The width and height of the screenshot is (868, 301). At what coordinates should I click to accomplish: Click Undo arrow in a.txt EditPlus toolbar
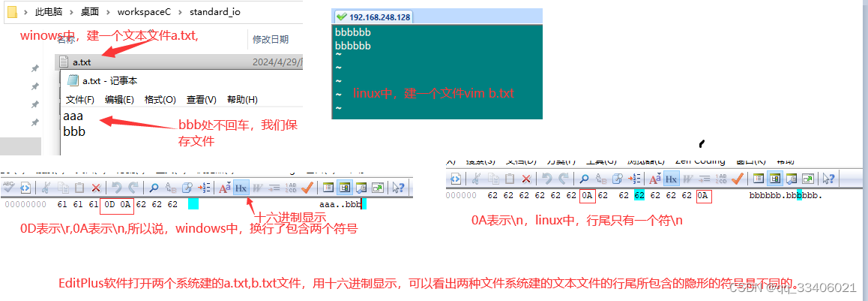point(116,188)
